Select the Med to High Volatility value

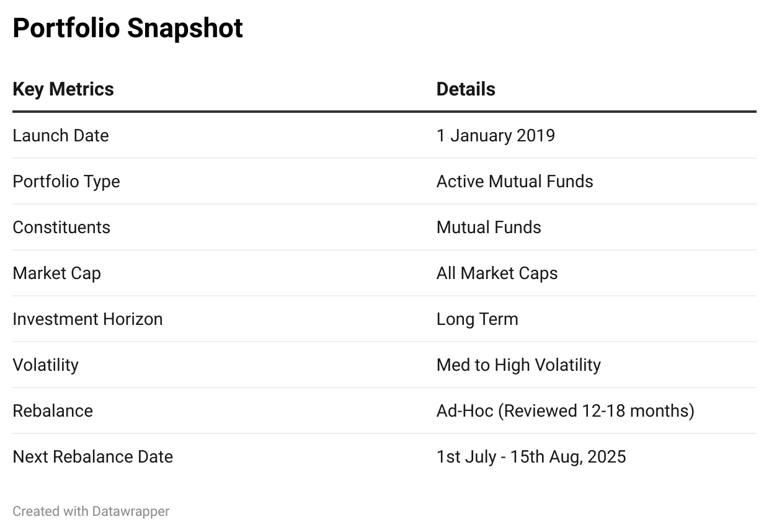[518, 365]
